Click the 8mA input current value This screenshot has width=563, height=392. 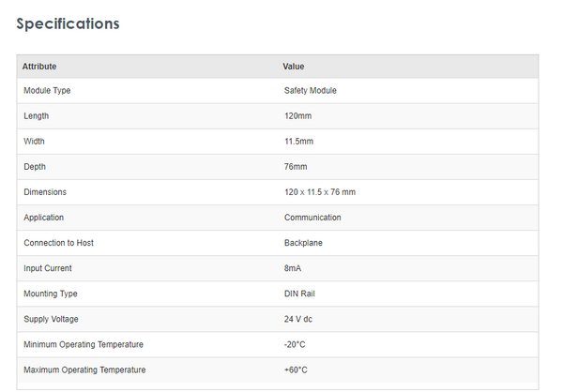point(295,268)
